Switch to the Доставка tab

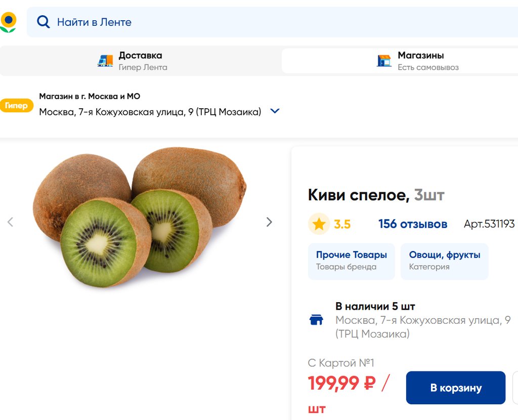[140, 61]
